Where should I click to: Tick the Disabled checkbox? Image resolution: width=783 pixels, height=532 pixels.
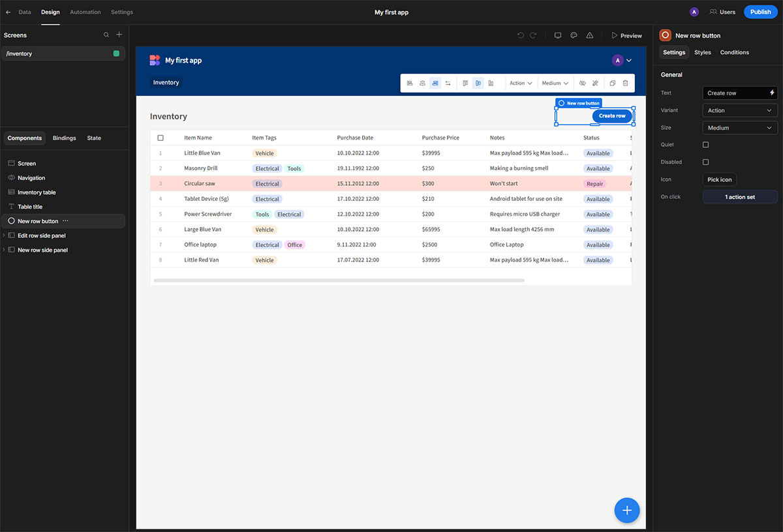pyautogui.click(x=705, y=162)
